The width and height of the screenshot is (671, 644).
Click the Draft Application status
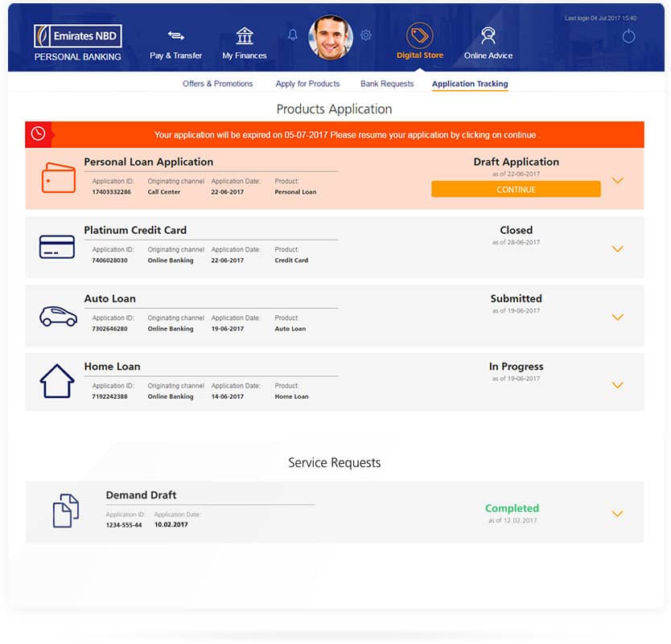tap(516, 162)
